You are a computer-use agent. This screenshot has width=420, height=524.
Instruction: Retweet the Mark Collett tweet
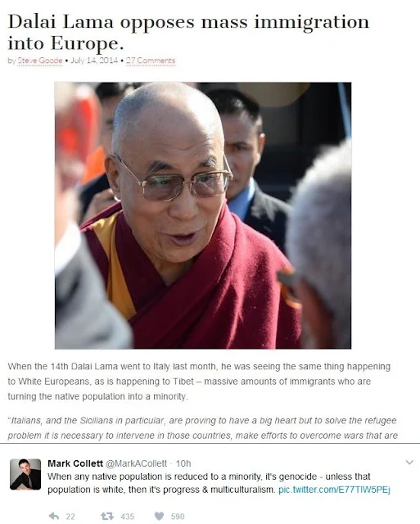(107, 517)
